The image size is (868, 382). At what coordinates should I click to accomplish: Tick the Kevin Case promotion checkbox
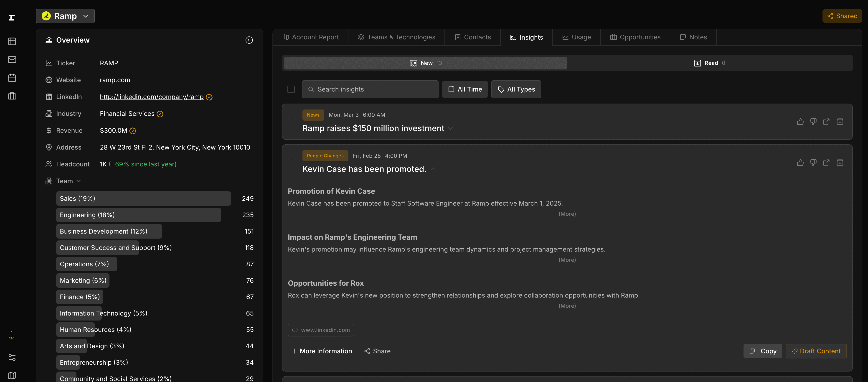(x=292, y=163)
